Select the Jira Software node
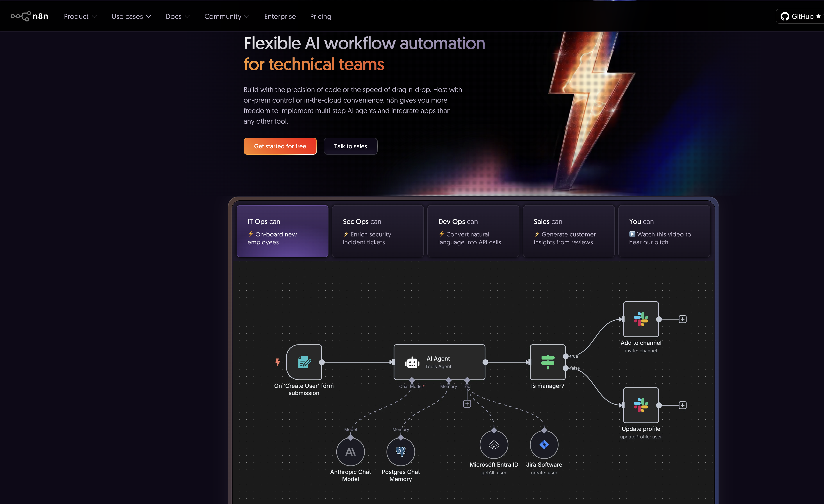This screenshot has width=824, height=504. click(x=544, y=445)
